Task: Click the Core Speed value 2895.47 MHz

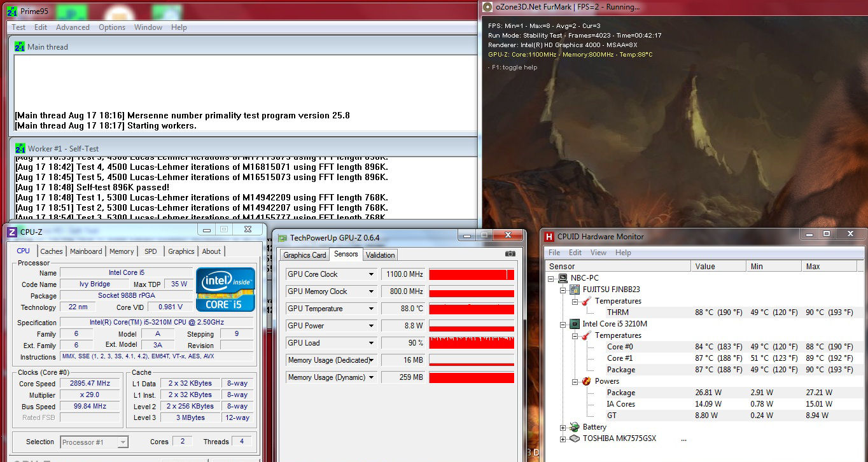Action: (90, 384)
